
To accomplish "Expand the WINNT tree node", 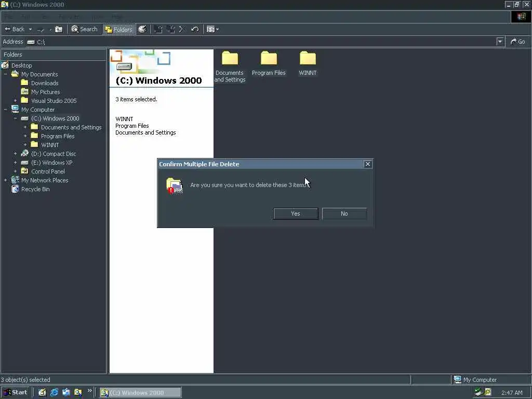I will [x=25, y=145].
